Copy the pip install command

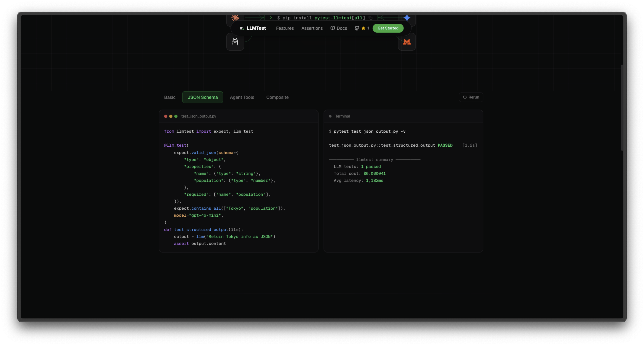371,18
